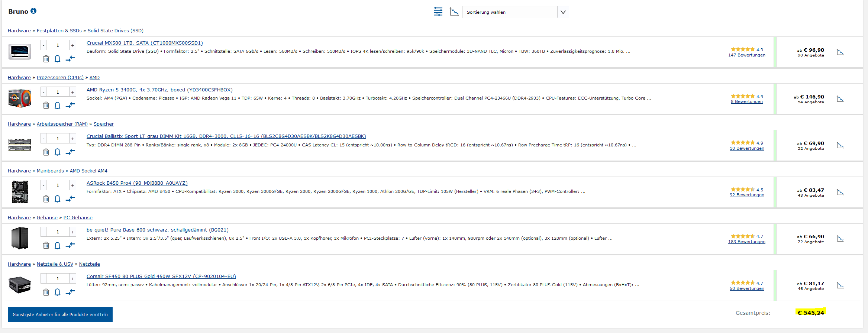Click the Crucial MX500 SSD thumbnail
Viewport: 868px width, 333px height.
click(x=20, y=52)
